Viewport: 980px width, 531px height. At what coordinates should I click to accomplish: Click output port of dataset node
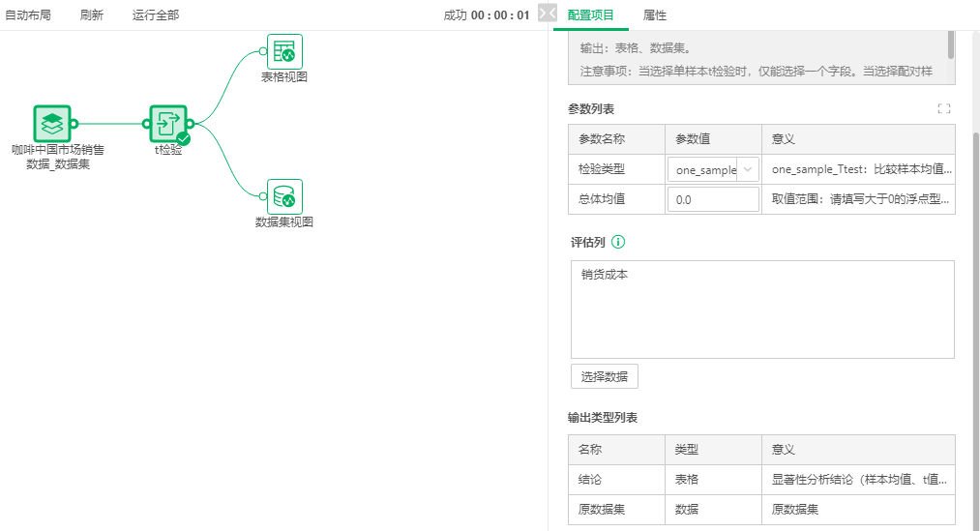click(74, 124)
